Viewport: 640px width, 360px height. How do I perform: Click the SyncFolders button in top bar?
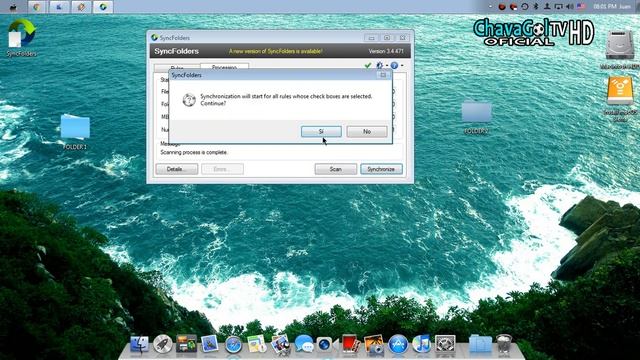coord(103,7)
